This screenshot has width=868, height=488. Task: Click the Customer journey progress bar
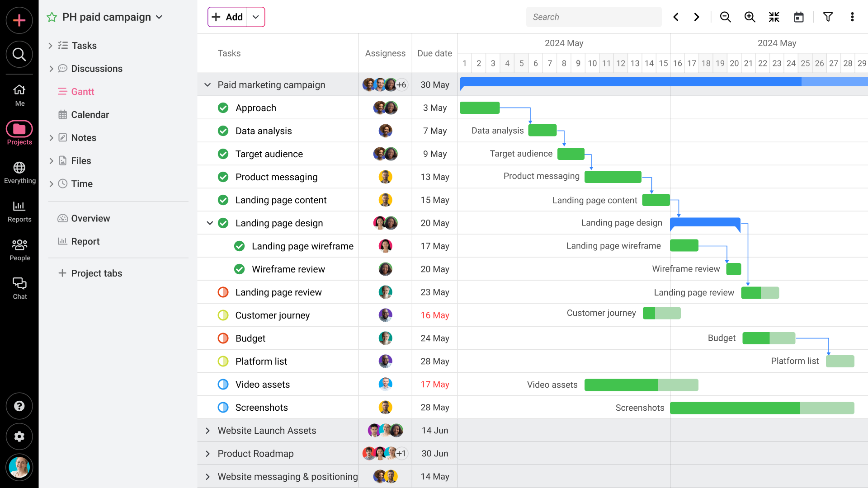point(662,313)
